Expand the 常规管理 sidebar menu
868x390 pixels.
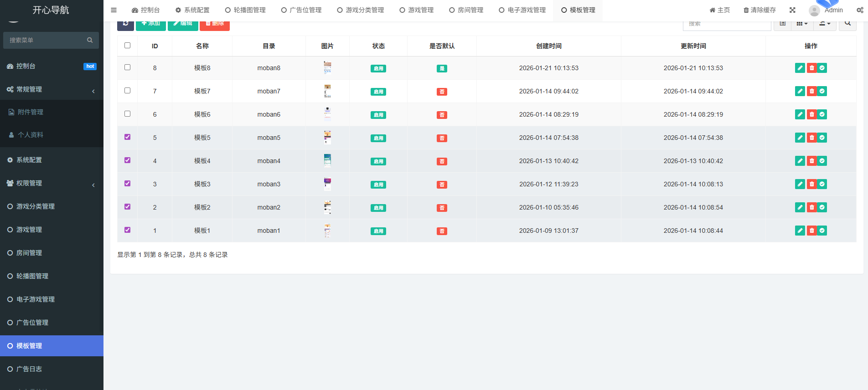(52, 89)
